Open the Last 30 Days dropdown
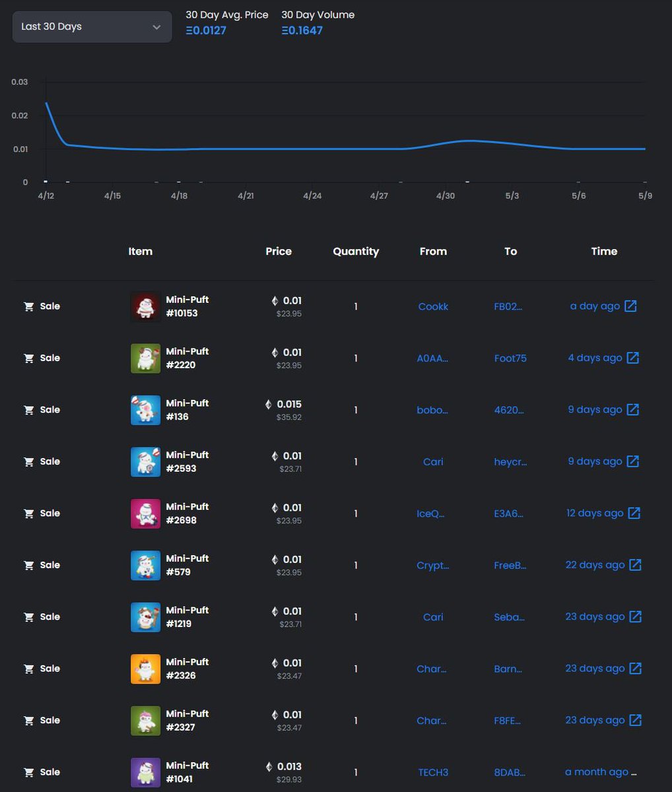This screenshot has height=792, width=672. click(x=92, y=27)
